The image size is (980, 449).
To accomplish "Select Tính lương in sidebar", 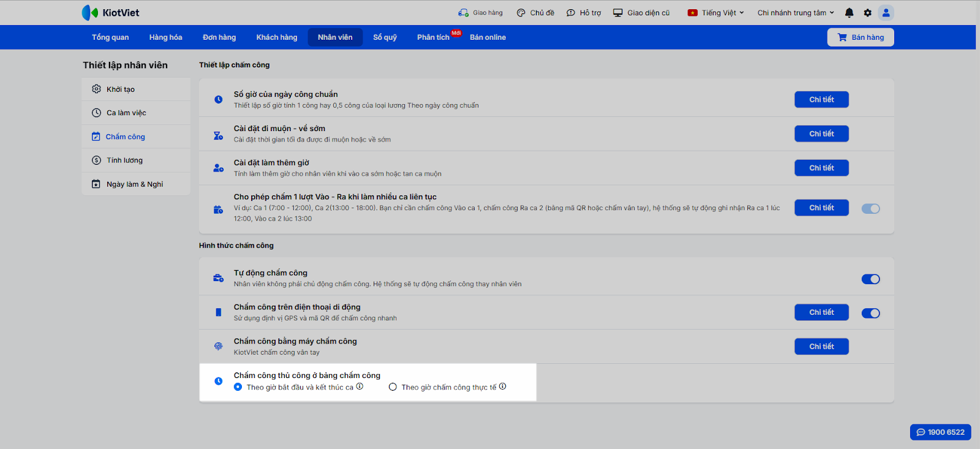I will [x=124, y=160].
